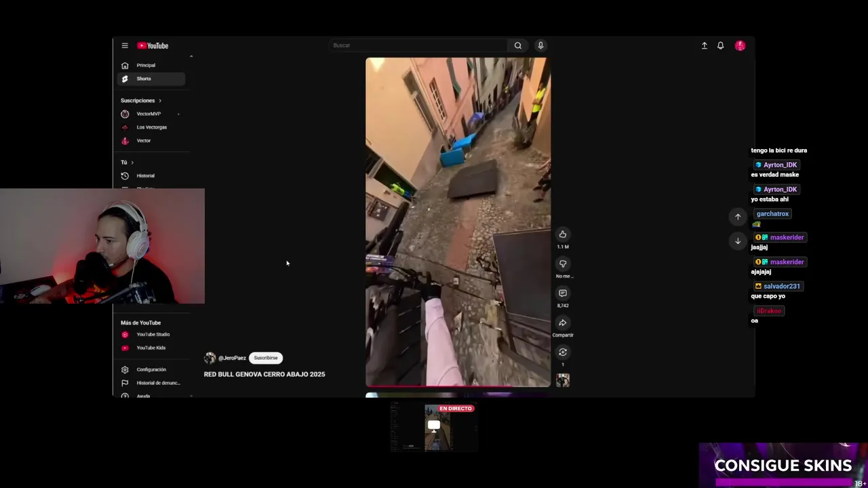The width and height of the screenshot is (868, 488).
Task: Click the YouTube Studio icon
Action: 125,334
